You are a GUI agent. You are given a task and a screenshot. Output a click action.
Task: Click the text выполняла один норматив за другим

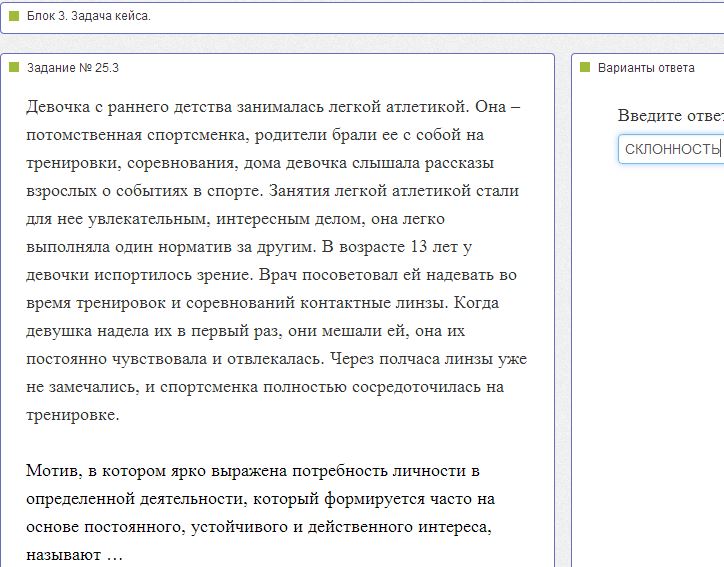click(171, 247)
